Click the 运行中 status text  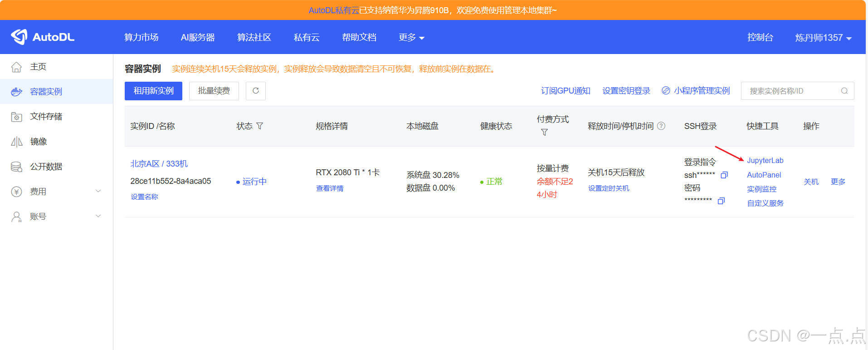(254, 182)
